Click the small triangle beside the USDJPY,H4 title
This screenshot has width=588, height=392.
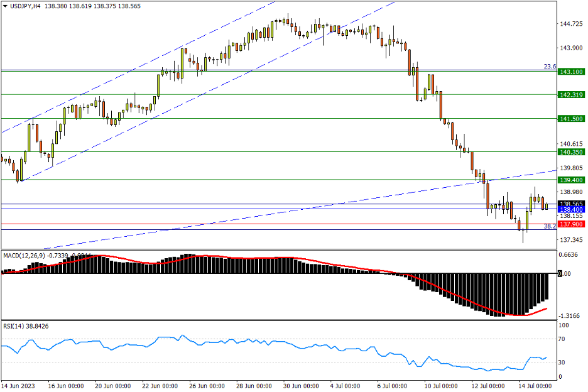(5, 5)
